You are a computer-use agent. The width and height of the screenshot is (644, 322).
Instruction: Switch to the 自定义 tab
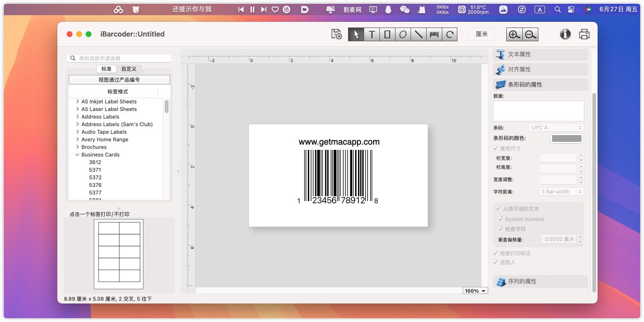tap(129, 69)
